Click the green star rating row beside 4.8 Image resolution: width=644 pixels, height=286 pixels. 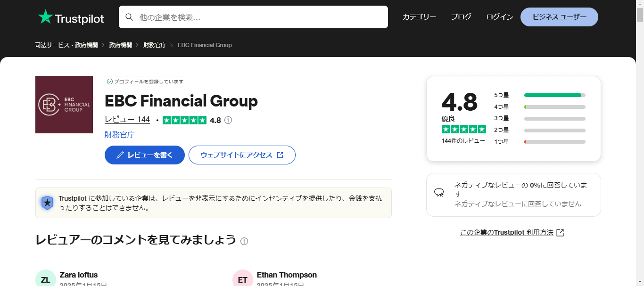[x=184, y=120]
